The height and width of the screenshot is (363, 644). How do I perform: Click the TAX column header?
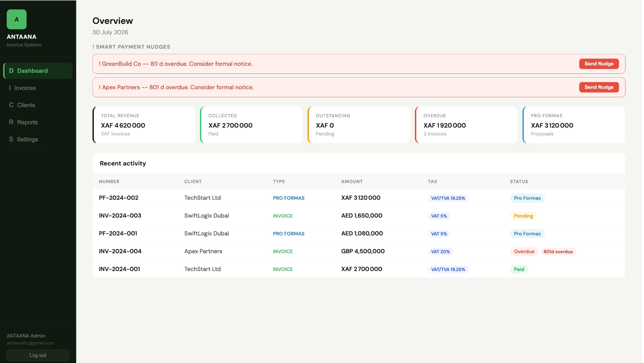(x=432, y=182)
